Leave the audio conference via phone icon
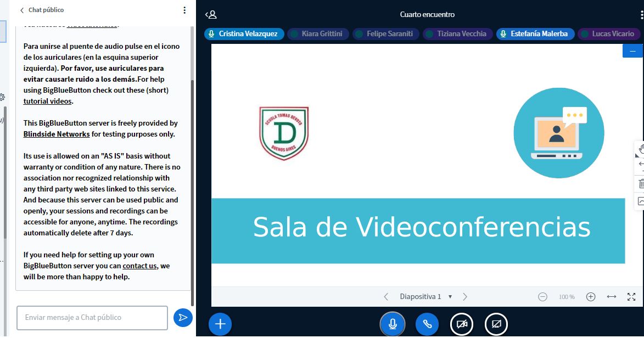Image resolution: width=644 pixels, height=338 pixels. (427, 324)
